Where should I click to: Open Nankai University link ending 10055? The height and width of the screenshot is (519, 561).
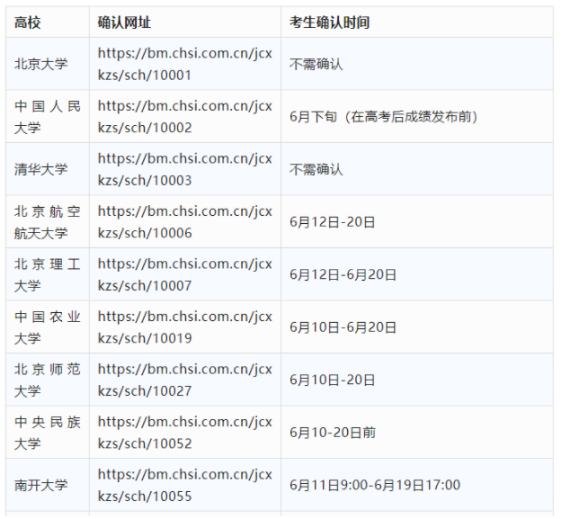point(185,485)
